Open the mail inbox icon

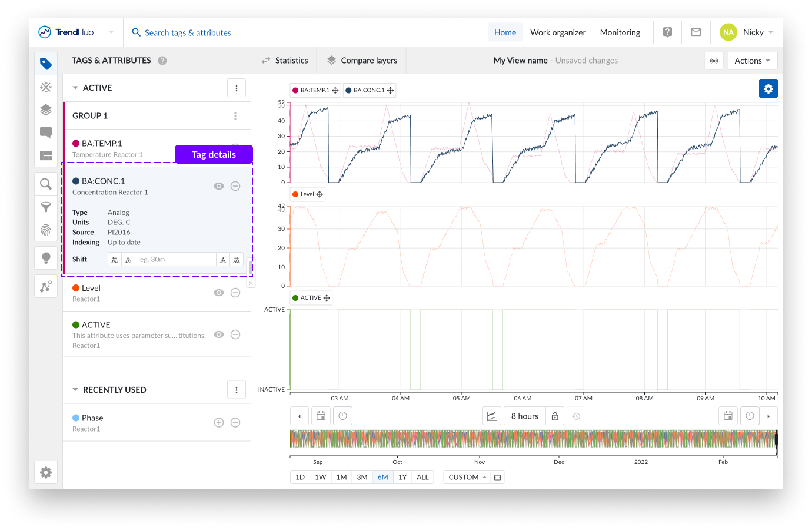695,32
